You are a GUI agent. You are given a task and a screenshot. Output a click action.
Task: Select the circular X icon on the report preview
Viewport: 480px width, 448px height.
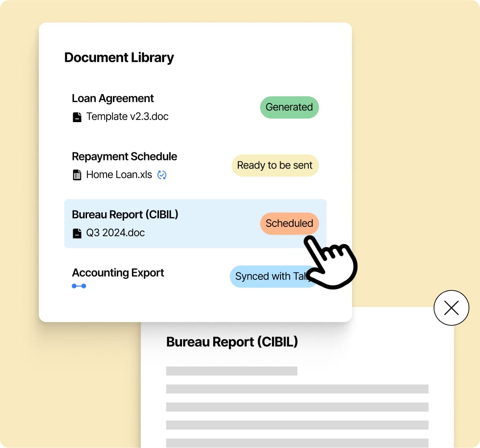pyautogui.click(x=451, y=308)
